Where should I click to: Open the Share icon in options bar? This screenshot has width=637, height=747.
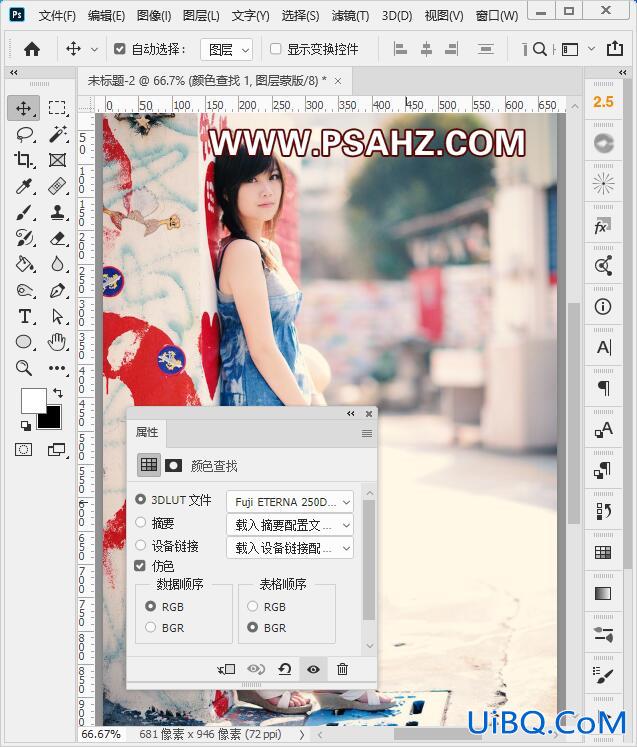click(615, 49)
